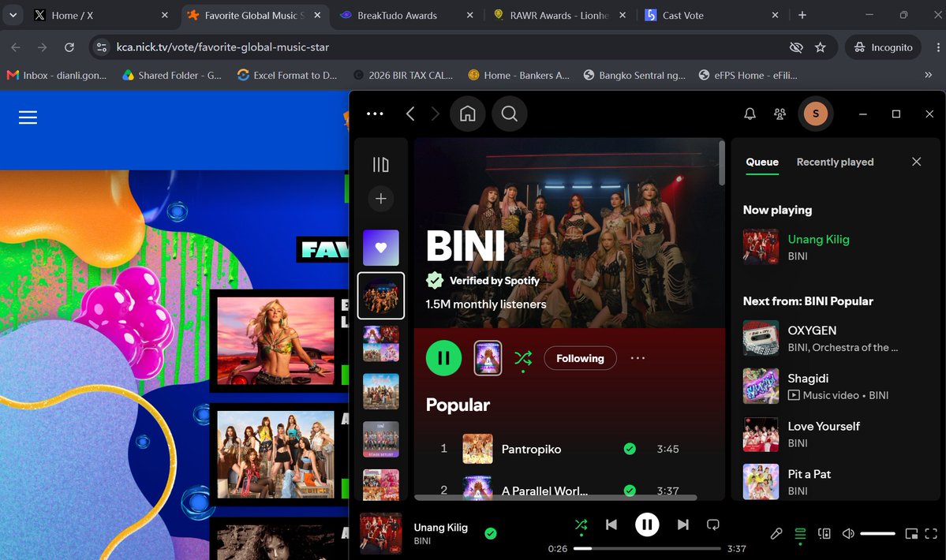Open album thumbnail next to play button
Screen dimensions: 946x560
(488, 358)
